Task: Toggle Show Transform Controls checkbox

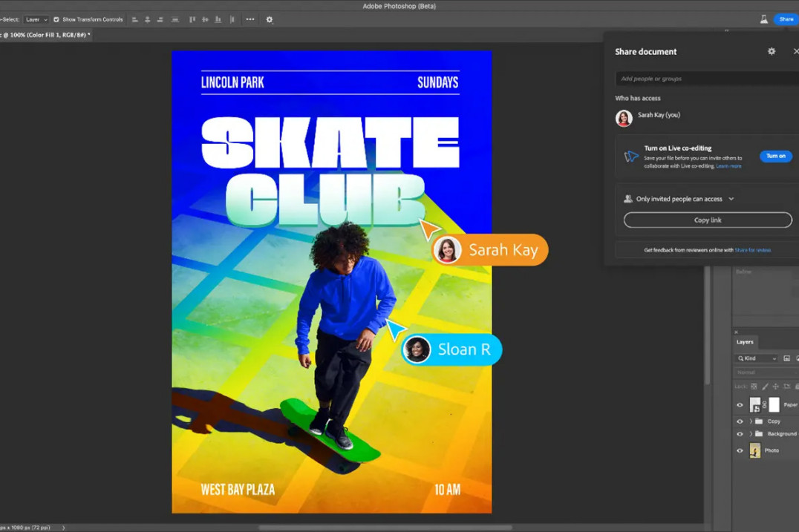Action: [56, 19]
